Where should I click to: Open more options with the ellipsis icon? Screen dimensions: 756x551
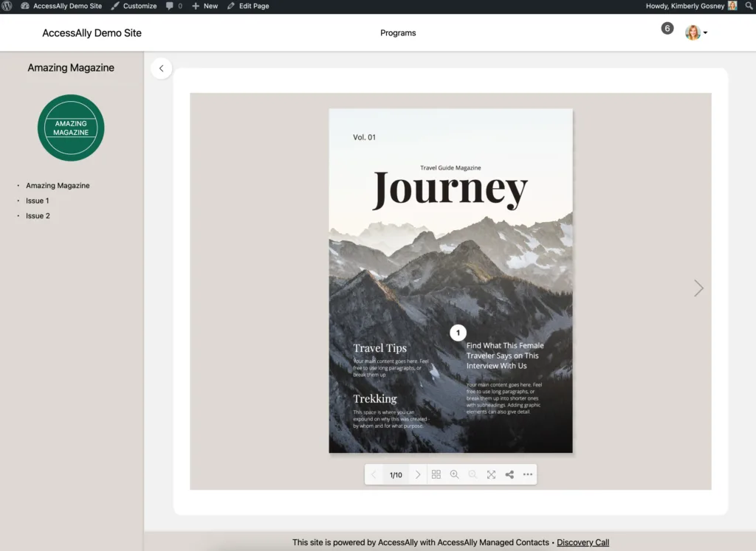[527, 474]
